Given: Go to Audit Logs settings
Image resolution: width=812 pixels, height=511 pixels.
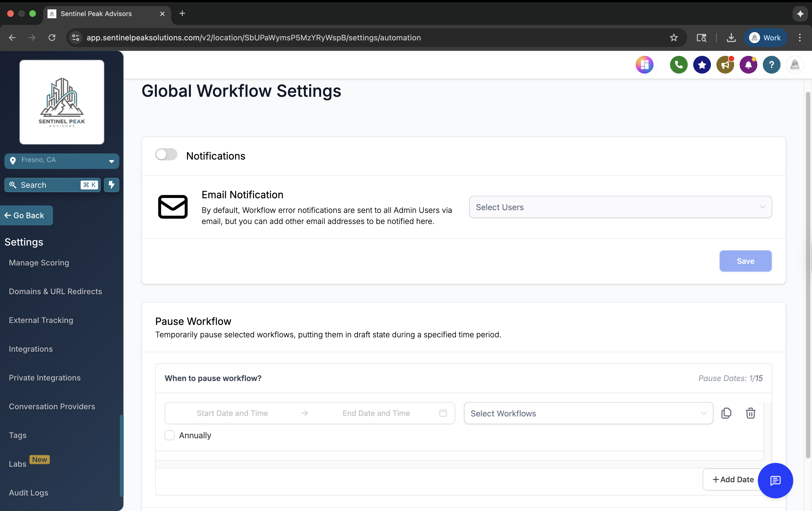Looking at the screenshot, I should point(28,492).
